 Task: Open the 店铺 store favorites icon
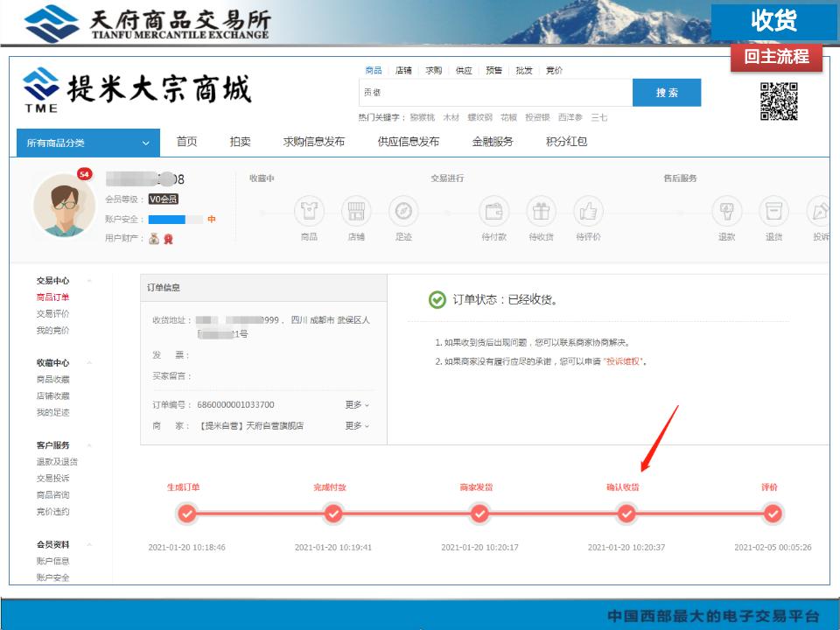point(356,211)
